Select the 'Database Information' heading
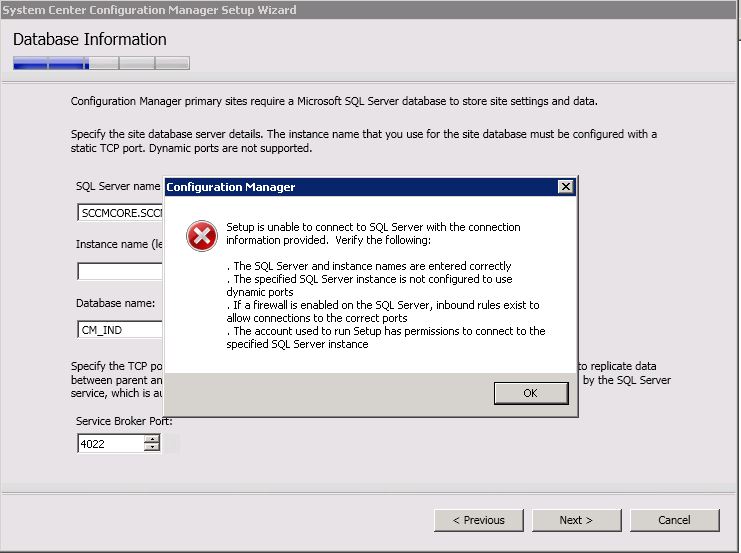This screenshot has height=553, width=741. click(x=90, y=39)
